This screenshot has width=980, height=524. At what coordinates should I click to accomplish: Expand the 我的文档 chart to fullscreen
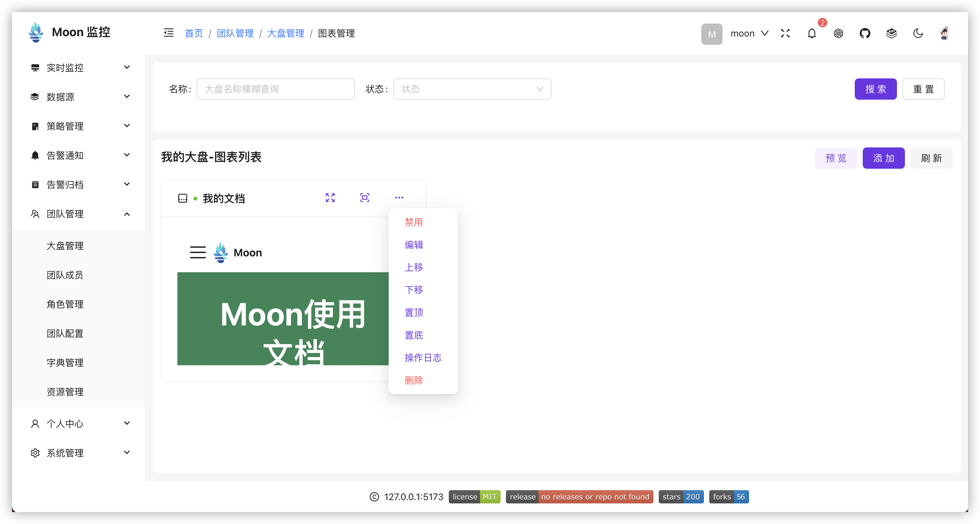point(330,197)
